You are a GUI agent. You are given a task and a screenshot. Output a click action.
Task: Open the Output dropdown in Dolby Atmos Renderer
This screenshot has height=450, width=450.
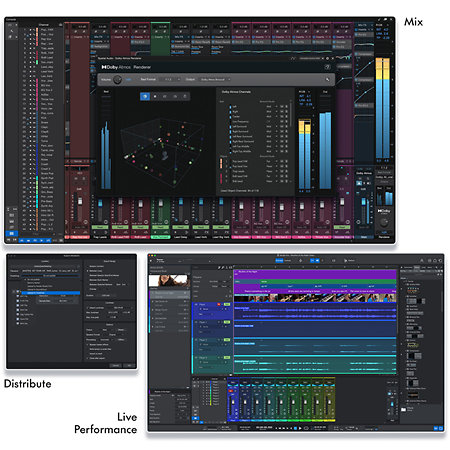pos(215,79)
